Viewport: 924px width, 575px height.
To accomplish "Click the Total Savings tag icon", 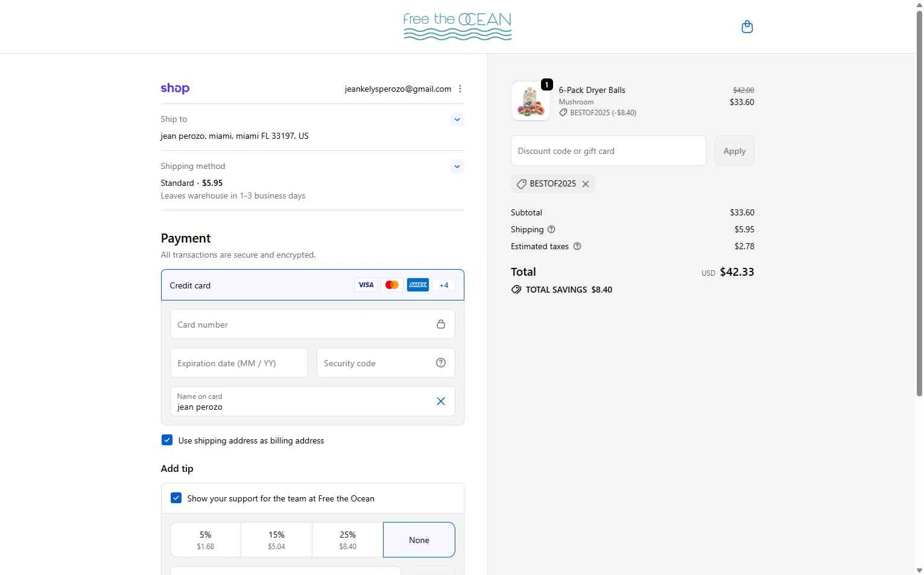I will pos(516,290).
